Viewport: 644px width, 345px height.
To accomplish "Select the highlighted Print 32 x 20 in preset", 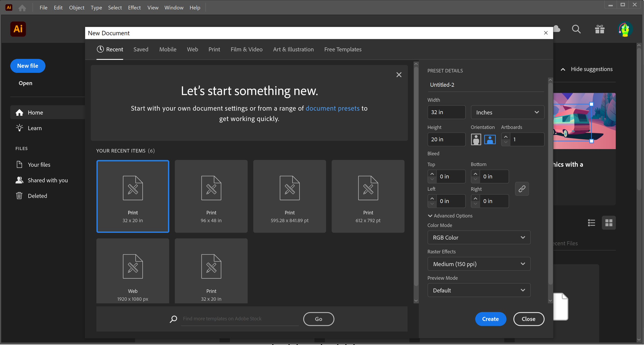I will [133, 196].
